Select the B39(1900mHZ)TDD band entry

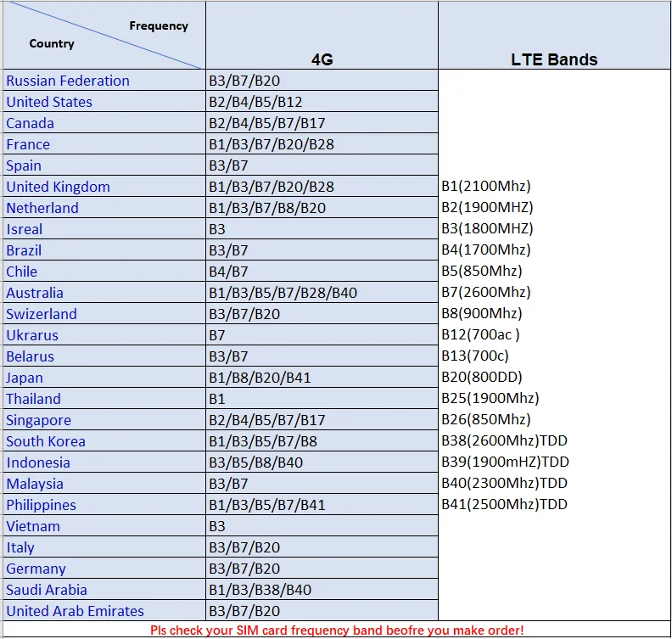coord(506,462)
